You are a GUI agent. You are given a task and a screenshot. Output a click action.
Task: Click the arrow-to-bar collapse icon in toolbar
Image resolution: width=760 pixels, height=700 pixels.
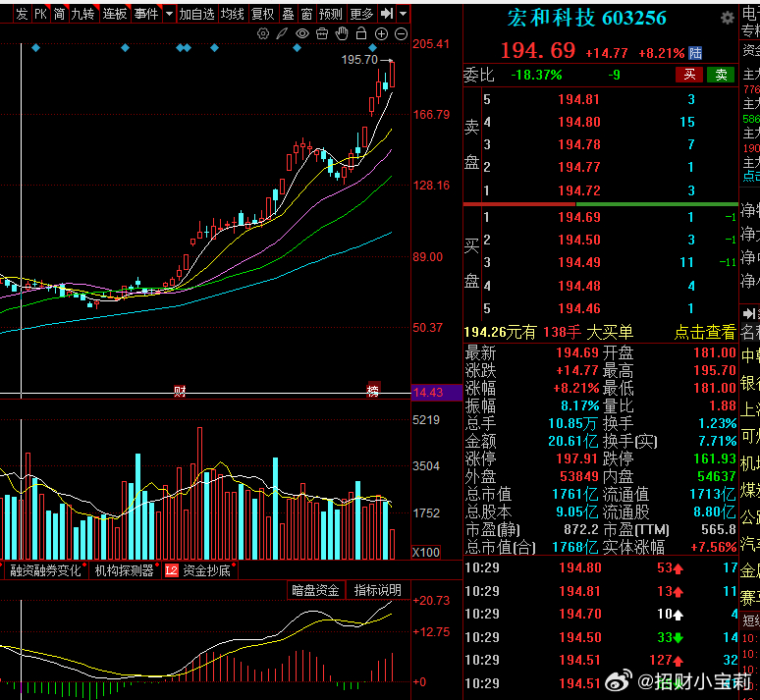click(x=387, y=14)
